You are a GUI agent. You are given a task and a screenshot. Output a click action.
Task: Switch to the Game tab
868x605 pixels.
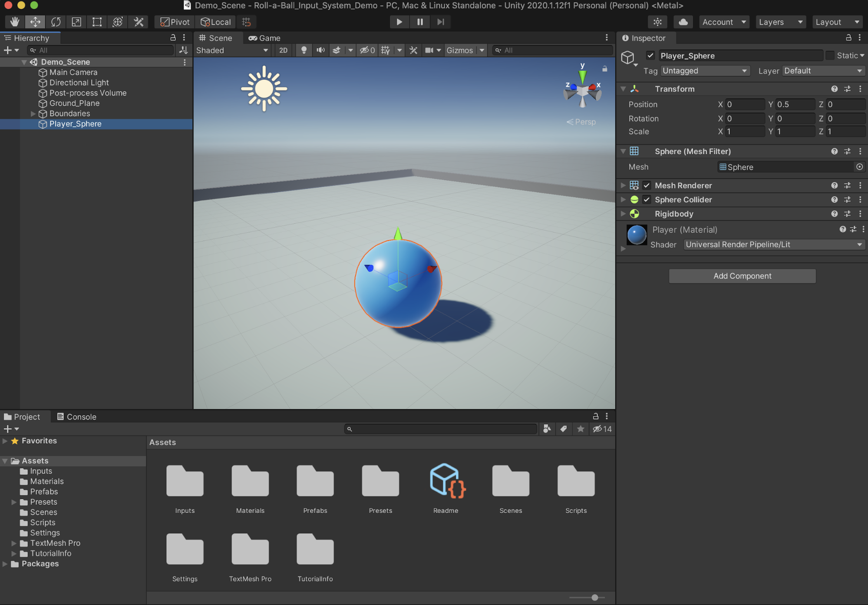click(x=264, y=38)
